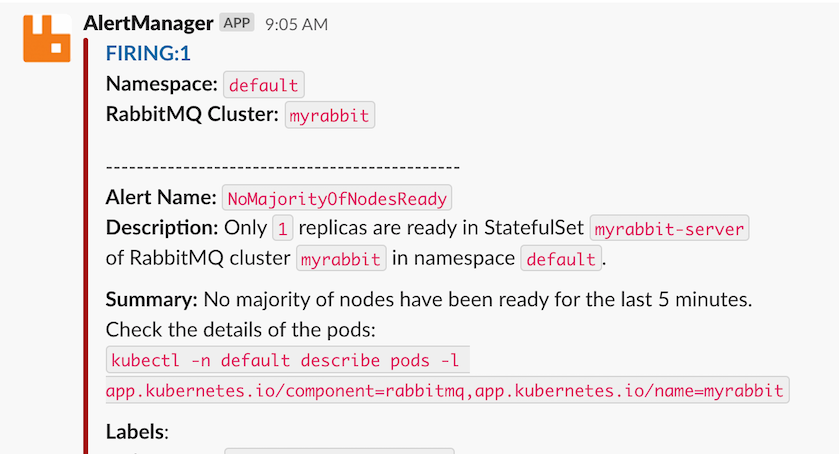This screenshot has width=839, height=454.
Task: Click the bold 'Description:' label
Action: point(162,228)
